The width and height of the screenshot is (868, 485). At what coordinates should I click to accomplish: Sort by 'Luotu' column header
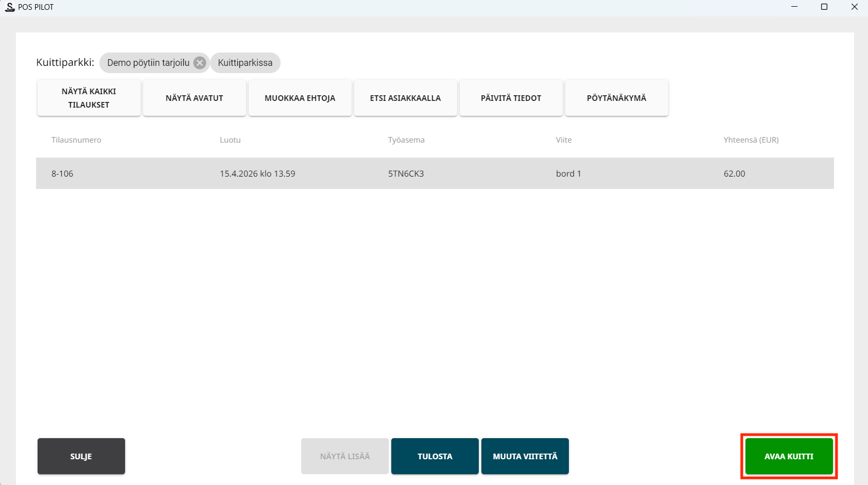[x=230, y=140]
